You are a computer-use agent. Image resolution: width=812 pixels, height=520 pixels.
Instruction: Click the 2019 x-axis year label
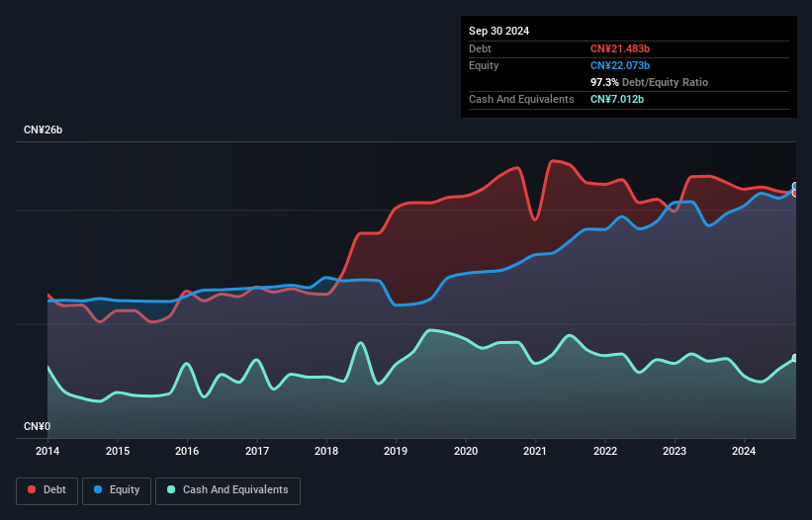(x=396, y=452)
